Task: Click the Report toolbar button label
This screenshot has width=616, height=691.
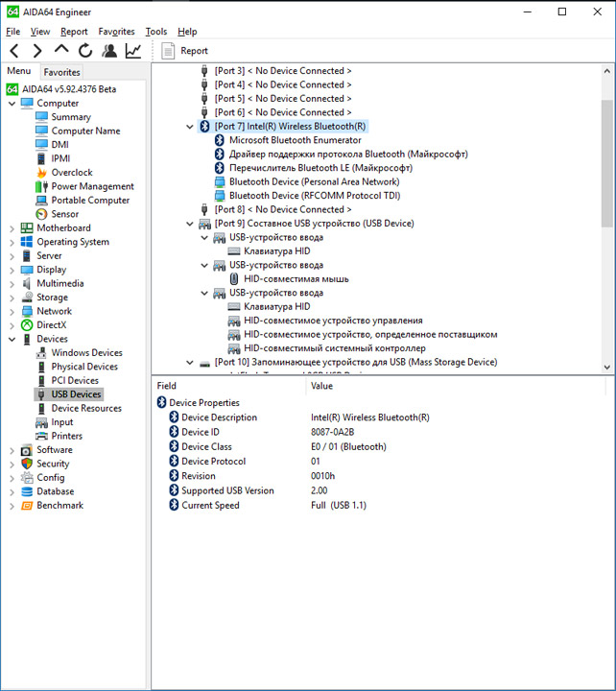Action: [x=194, y=51]
